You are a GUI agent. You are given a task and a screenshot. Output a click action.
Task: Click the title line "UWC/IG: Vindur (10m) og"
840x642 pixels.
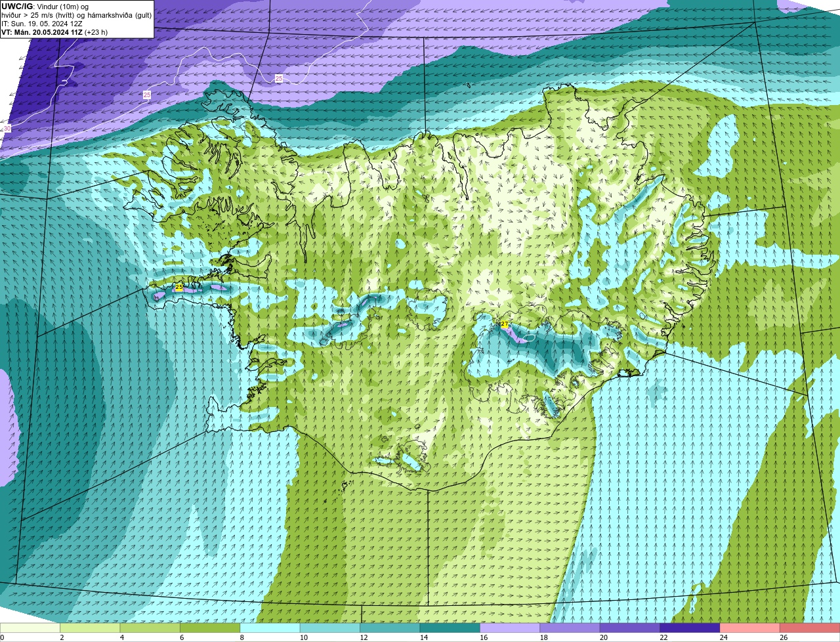45,6
